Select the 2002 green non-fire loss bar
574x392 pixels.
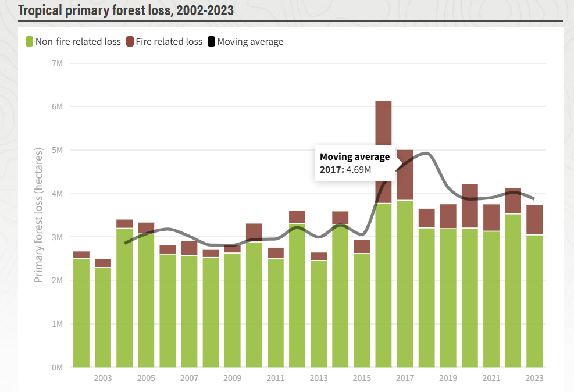click(81, 314)
